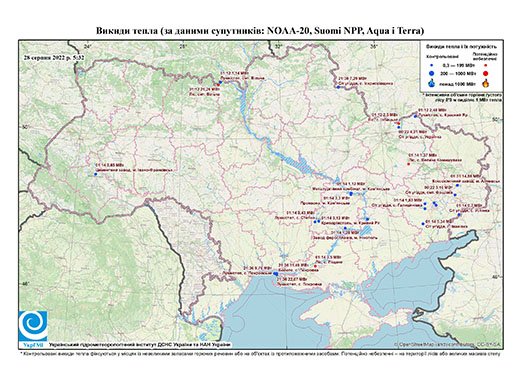Click the red marker labeled 01:14 1,37 MW
The width and height of the screenshot is (520, 368).
[x=408, y=164]
